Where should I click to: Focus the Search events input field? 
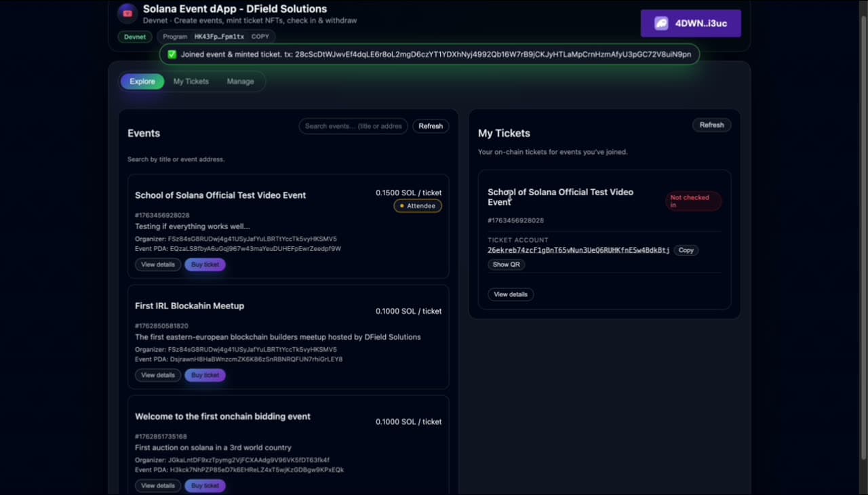[x=353, y=126]
